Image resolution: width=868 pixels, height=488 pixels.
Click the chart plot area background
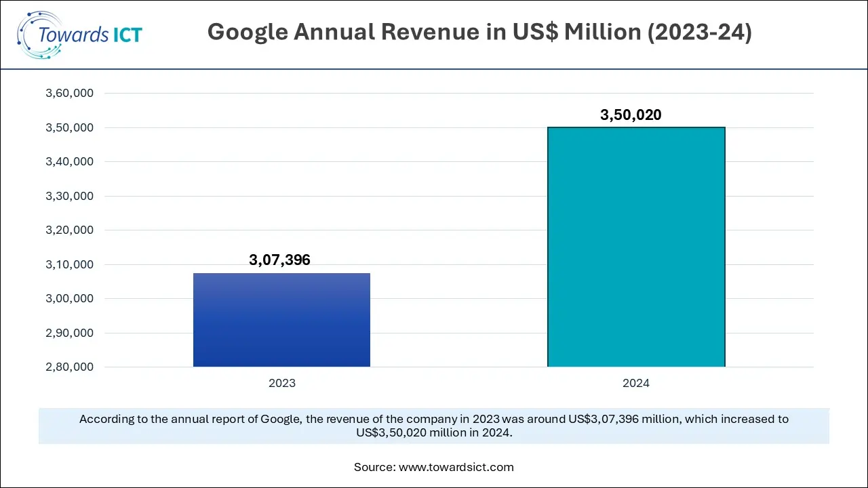(461, 203)
